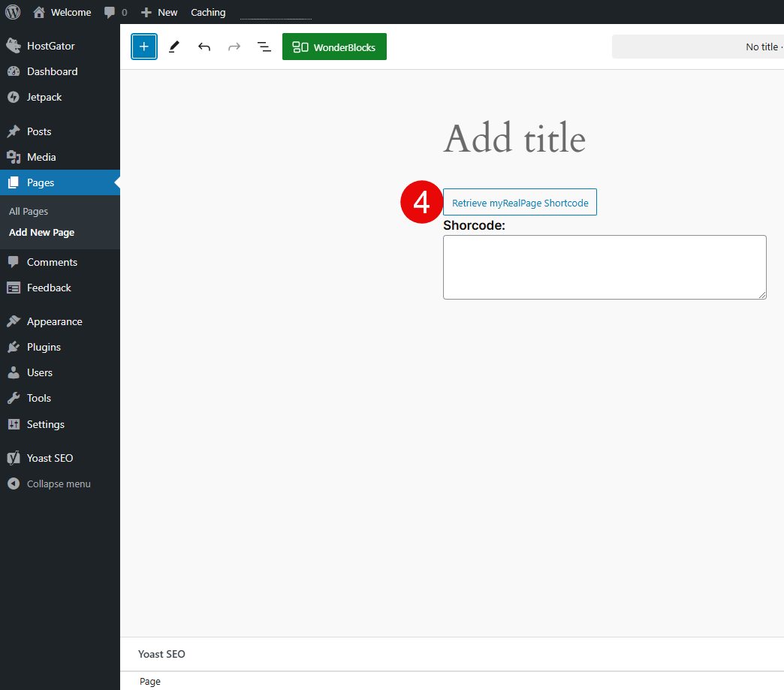Open the document overview list view
This screenshot has height=690, width=784.
264,47
